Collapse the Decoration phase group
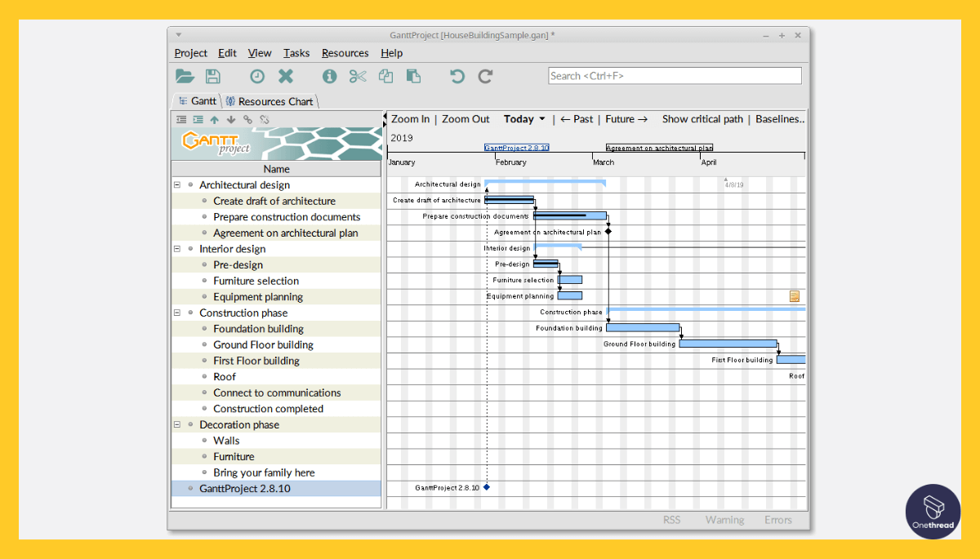This screenshot has height=559, width=980. (176, 424)
